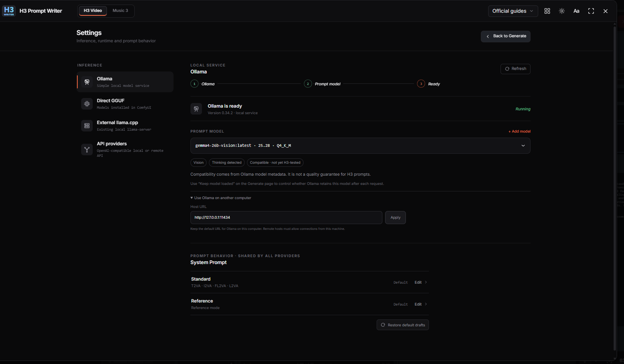Click the + Add model link
Viewport: 624px width, 364px height.
tap(519, 131)
